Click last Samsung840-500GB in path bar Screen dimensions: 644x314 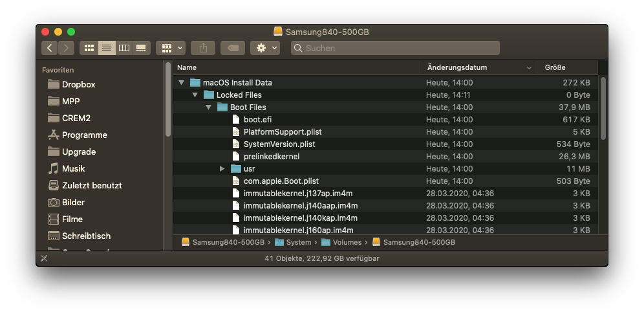pyautogui.click(x=414, y=243)
